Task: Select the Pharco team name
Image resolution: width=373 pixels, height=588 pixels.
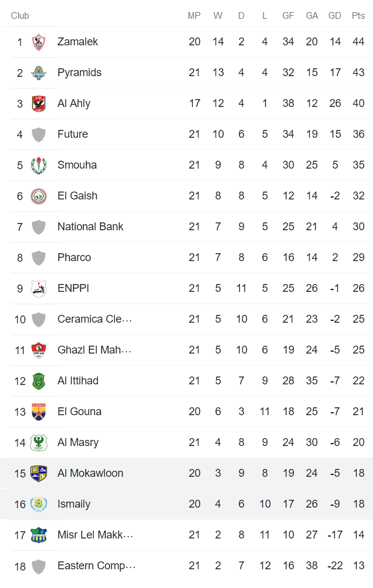Action: click(x=74, y=257)
